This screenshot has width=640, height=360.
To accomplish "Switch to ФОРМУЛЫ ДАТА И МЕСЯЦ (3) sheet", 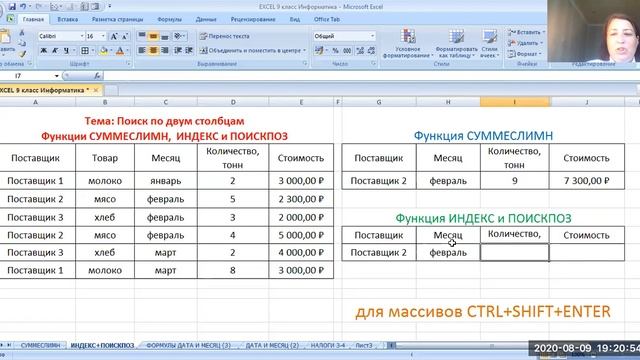I will click(188, 345).
